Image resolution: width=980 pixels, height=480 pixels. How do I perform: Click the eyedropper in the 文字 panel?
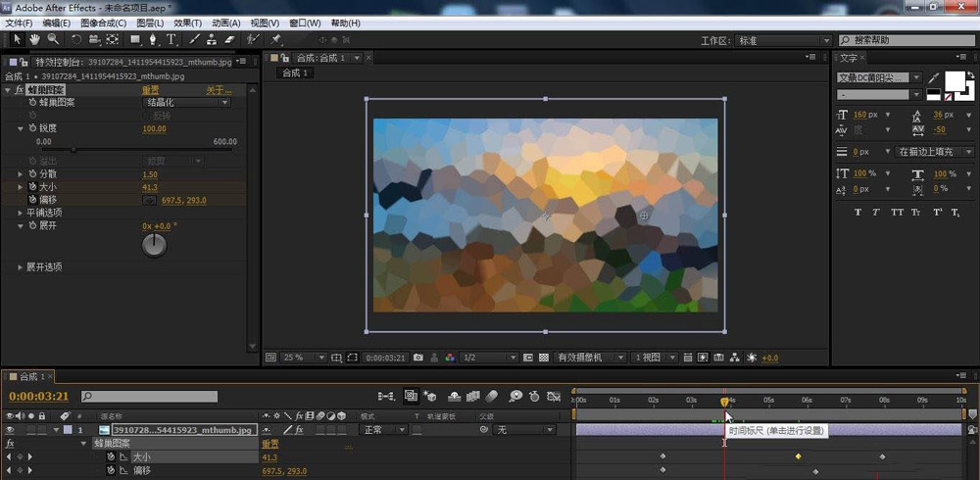[x=933, y=77]
